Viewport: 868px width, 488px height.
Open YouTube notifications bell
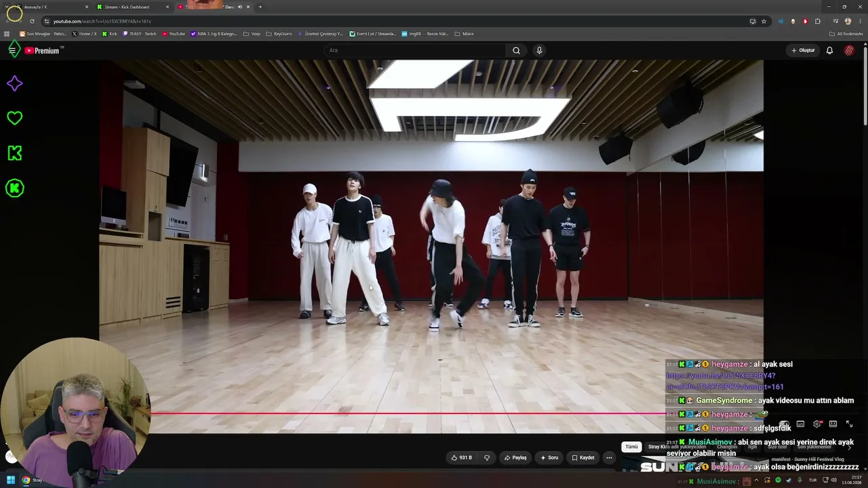click(x=829, y=50)
